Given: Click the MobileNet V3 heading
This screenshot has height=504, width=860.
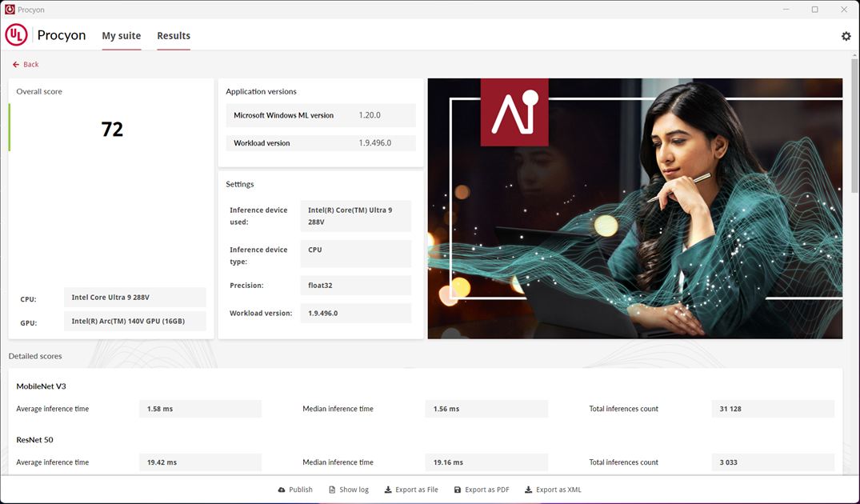Looking at the screenshot, I should click(x=41, y=386).
